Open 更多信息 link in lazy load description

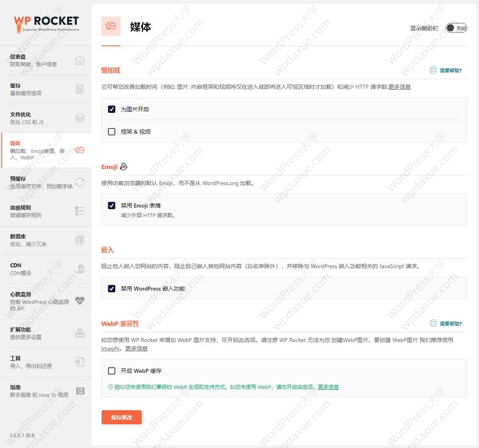(399, 87)
